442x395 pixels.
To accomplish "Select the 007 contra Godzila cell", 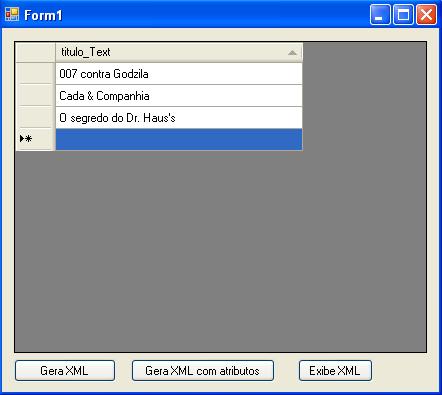I will 179,74.
